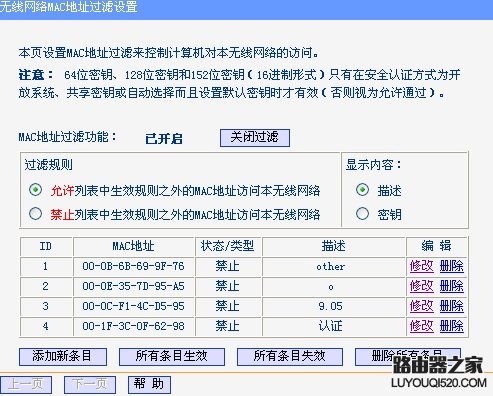Click the 所有条目生效 button
This screenshot has height=396, width=493.
(x=172, y=357)
